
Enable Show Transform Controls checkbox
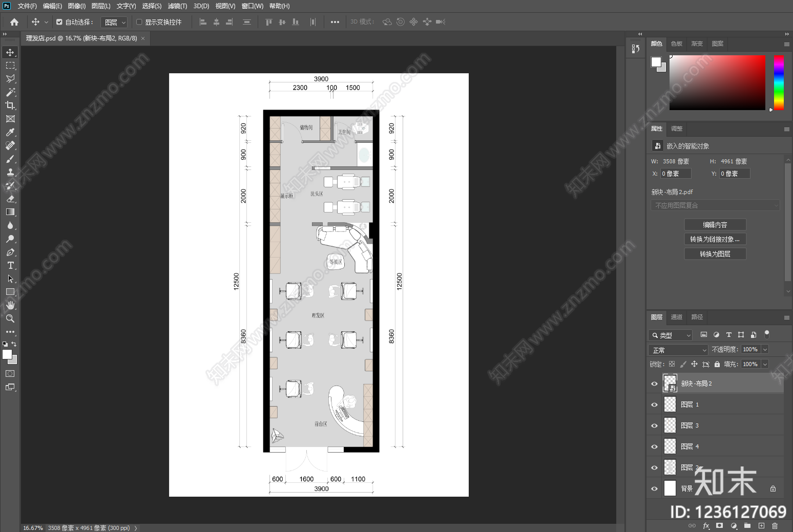tap(139, 22)
